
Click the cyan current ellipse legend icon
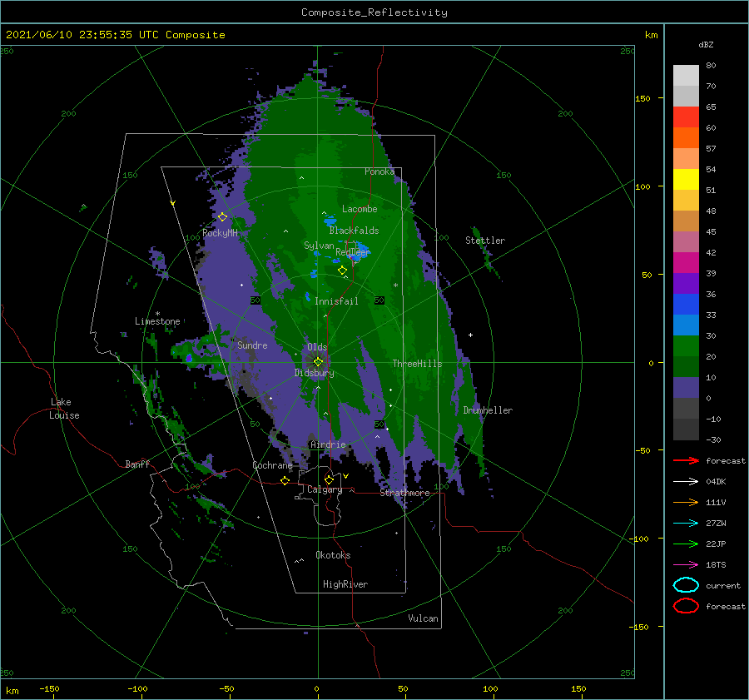(x=686, y=585)
